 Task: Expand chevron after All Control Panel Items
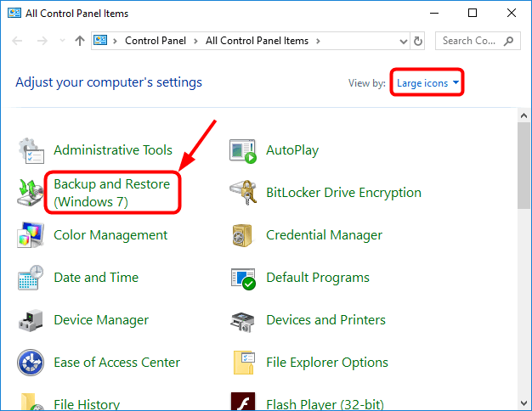point(318,42)
